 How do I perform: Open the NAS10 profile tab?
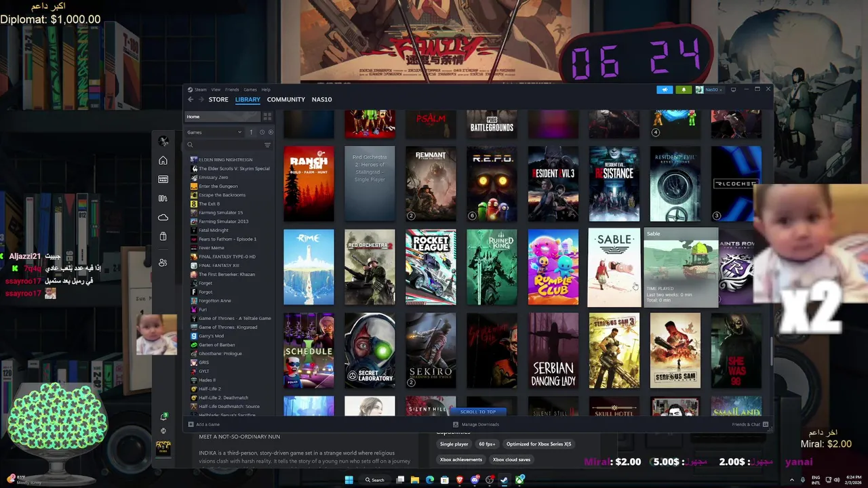(x=321, y=100)
